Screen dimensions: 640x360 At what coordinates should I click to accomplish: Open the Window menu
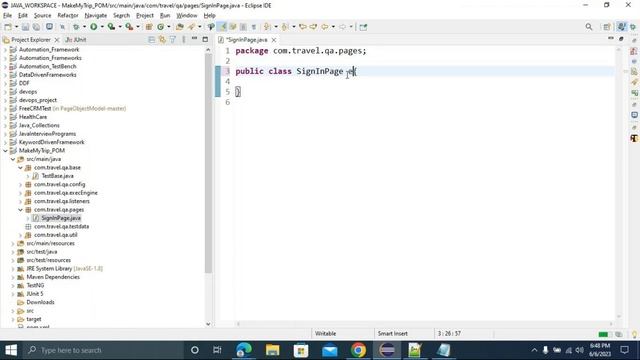point(187,16)
